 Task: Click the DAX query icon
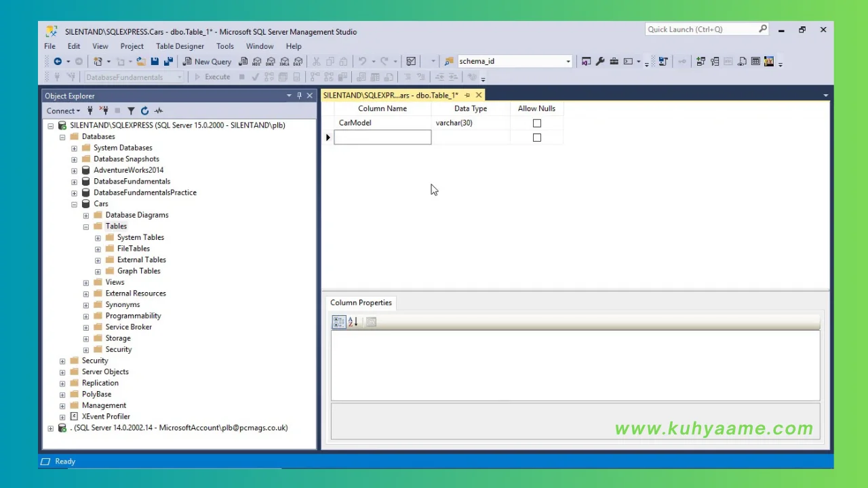pos(298,61)
